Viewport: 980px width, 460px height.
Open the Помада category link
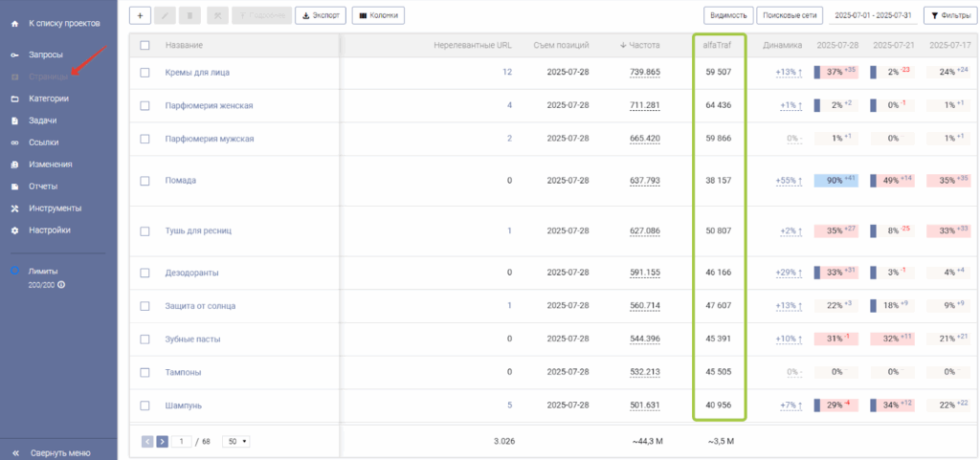pyautogui.click(x=181, y=180)
